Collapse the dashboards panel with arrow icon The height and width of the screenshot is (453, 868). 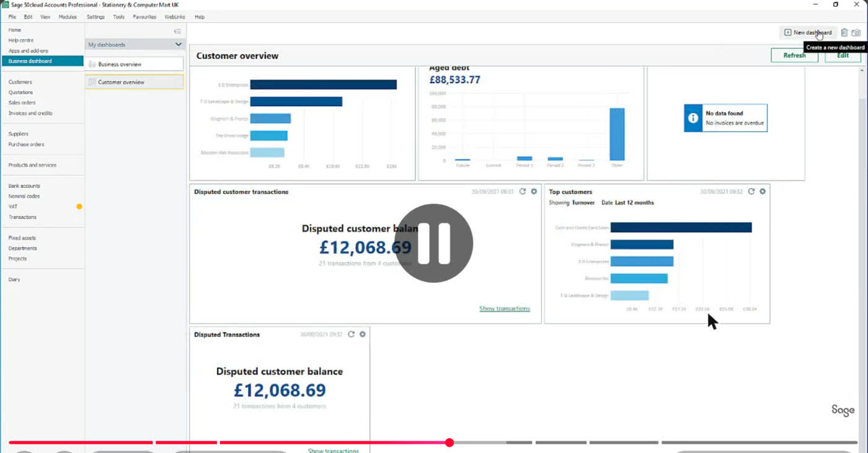pos(177,31)
